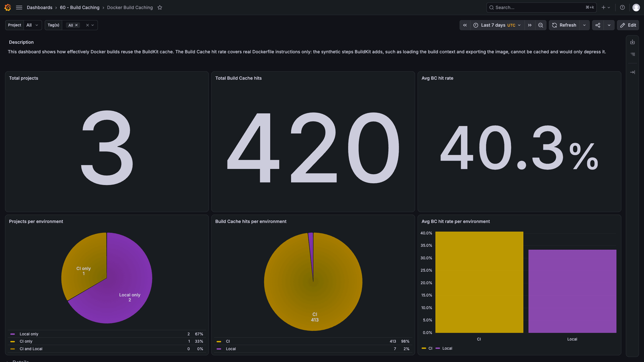Toggle CI legend in hit rate bar chart
Screen dimensions: 644x362
pyautogui.click(x=430, y=348)
